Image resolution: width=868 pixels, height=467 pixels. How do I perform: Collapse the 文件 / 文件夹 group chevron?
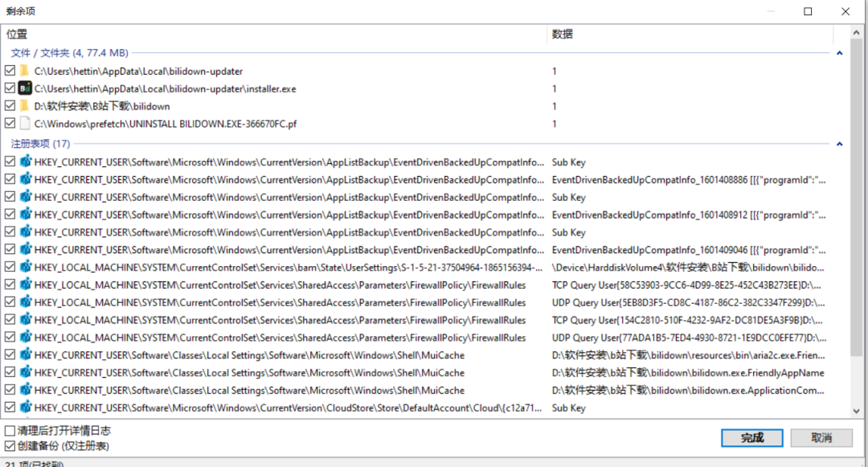tap(839, 53)
